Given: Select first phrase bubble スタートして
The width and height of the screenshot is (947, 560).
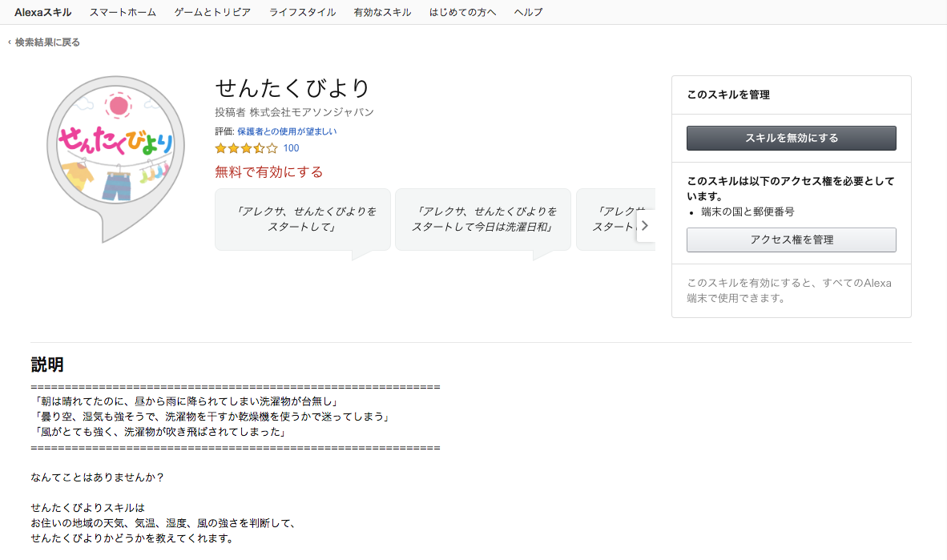Looking at the screenshot, I should point(303,220).
